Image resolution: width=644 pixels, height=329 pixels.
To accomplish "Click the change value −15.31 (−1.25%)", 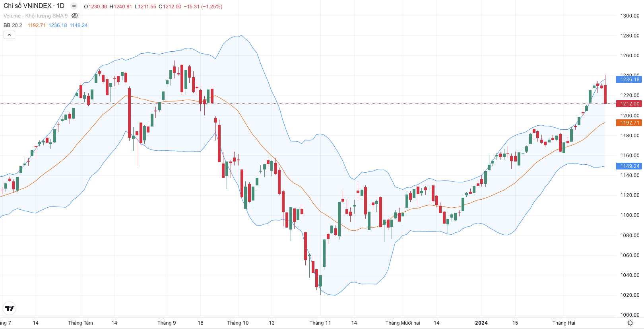I will pyautogui.click(x=203, y=7).
